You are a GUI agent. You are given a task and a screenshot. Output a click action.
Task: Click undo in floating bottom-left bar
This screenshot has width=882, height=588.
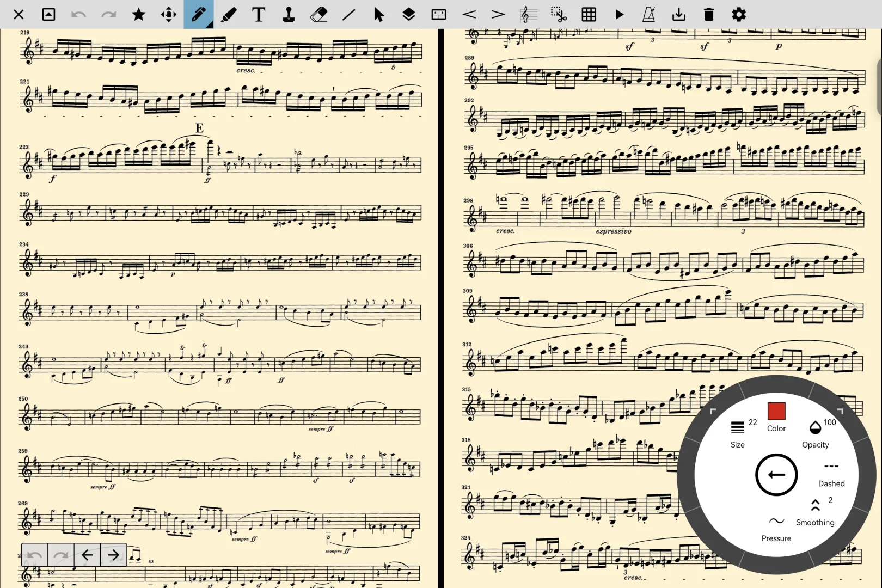click(34, 555)
